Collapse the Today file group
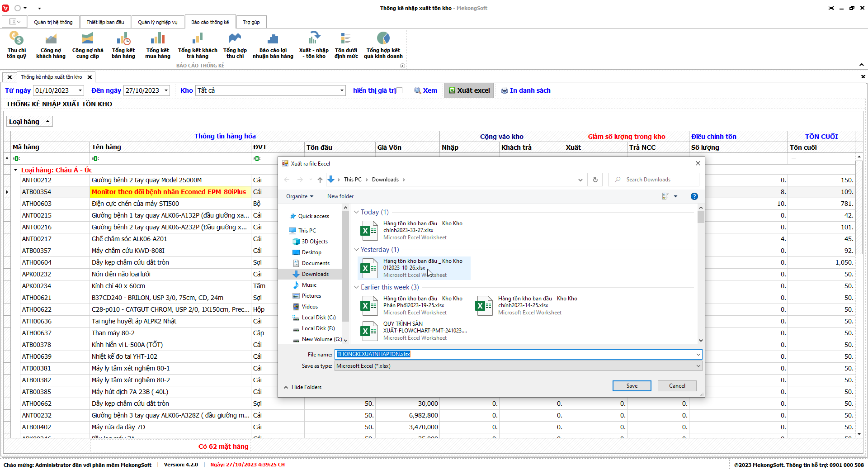The image size is (868, 470). [356, 212]
